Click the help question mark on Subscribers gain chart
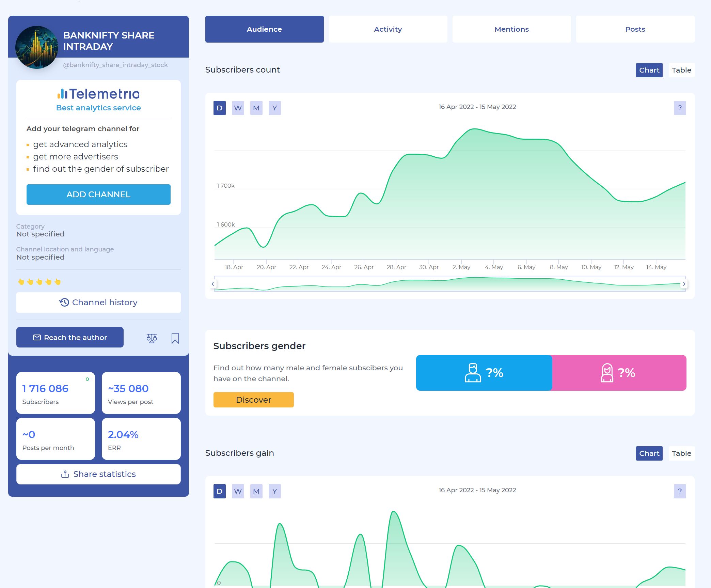 coord(679,491)
